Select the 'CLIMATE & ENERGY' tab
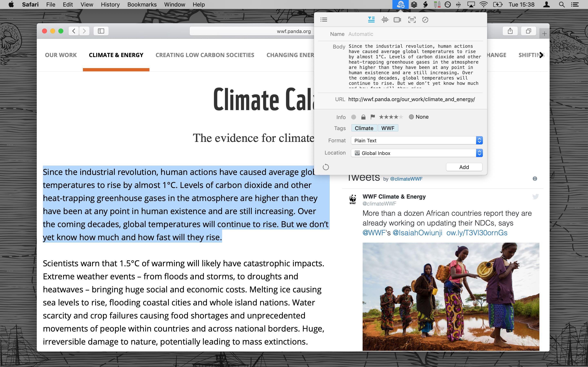This screenshot has height=367, width=588. click(x=116, y=55)
